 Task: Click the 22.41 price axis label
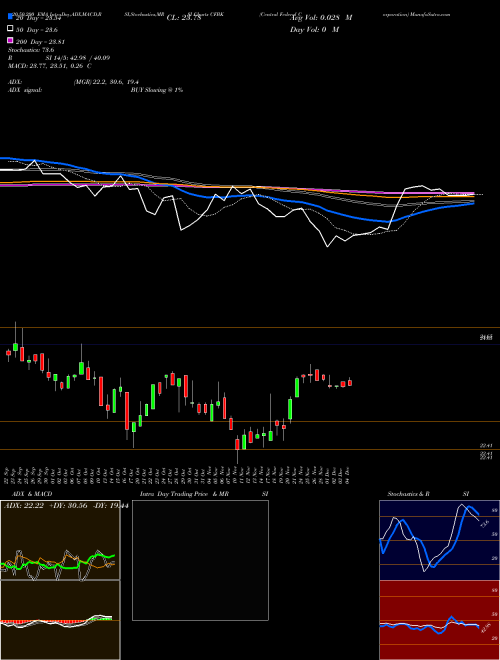point(486,445)
